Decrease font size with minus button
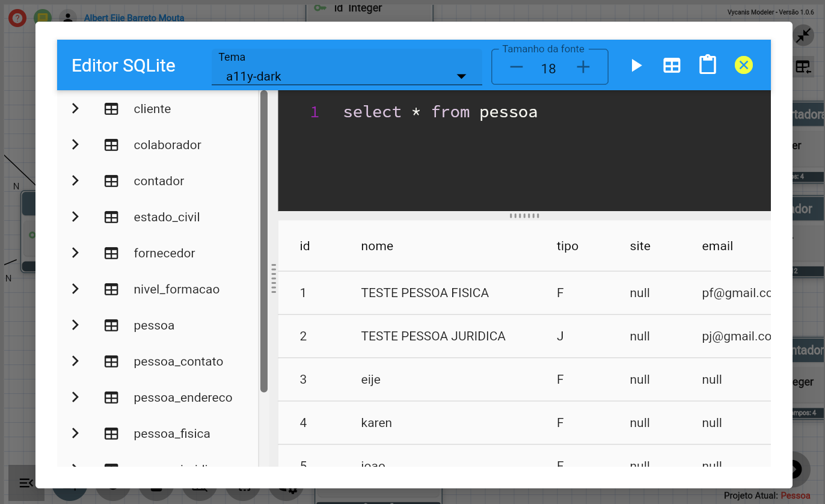Screen dimensions: 825x504 tap(516, 67)
